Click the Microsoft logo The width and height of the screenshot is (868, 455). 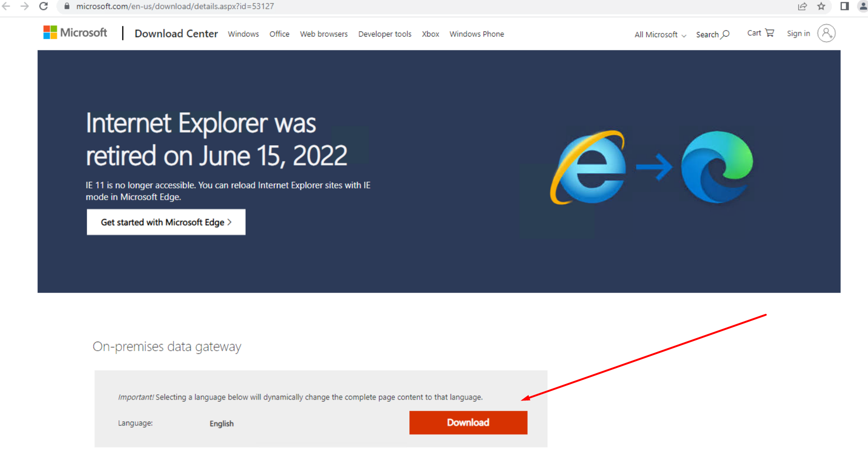[75, 32]
